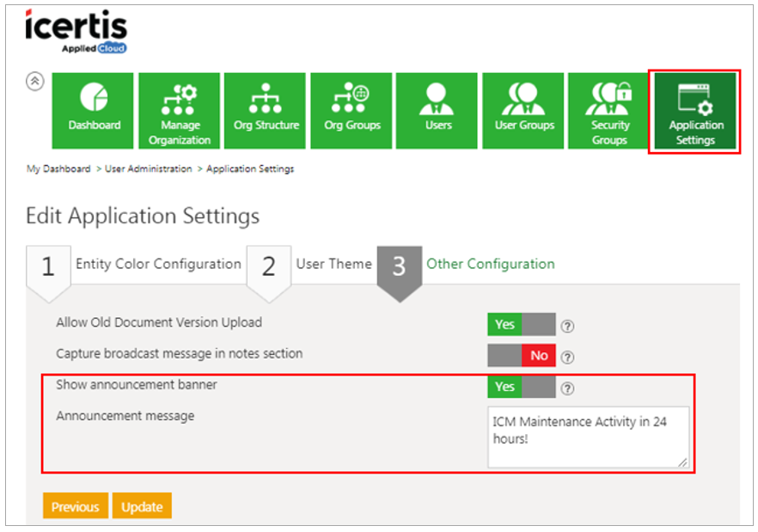Toggle Show announcement banner switch
The width and height of the screenshot is (758, 532).
[x=521, y=387]
